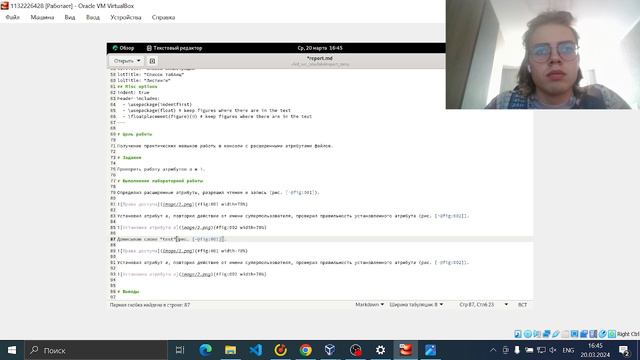Open the Текстовый редактор app menu

coord(174,48)
